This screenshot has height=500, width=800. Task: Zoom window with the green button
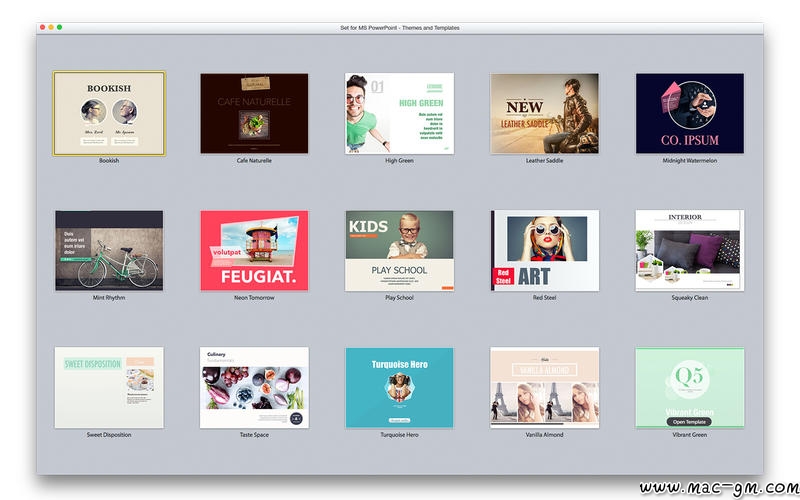tap(60, 27)
